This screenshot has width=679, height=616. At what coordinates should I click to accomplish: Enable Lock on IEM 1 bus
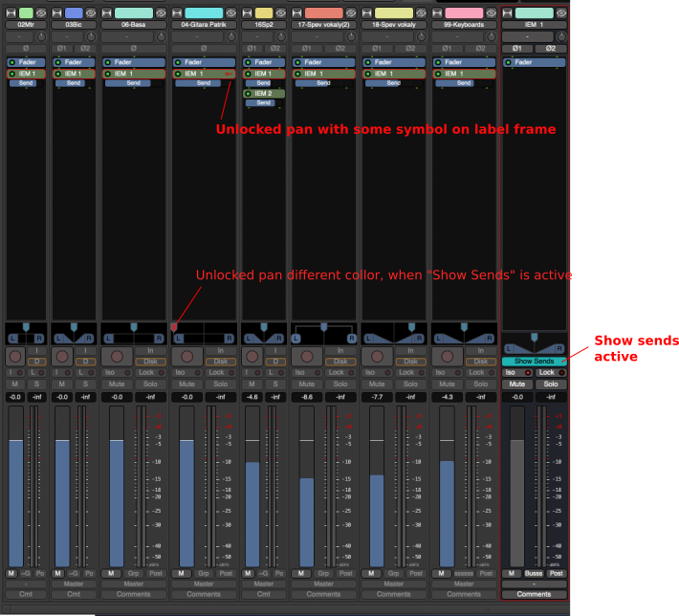549,372
